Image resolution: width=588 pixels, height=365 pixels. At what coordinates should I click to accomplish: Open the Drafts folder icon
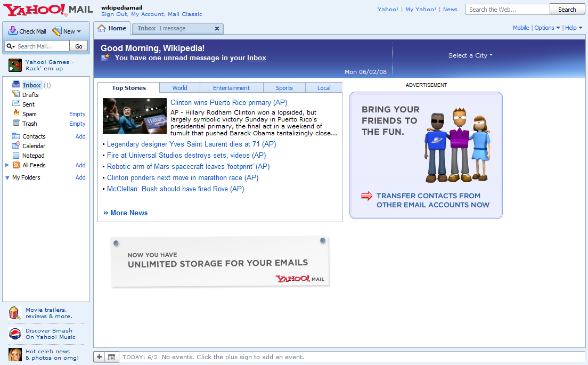[x=16, y=94]
